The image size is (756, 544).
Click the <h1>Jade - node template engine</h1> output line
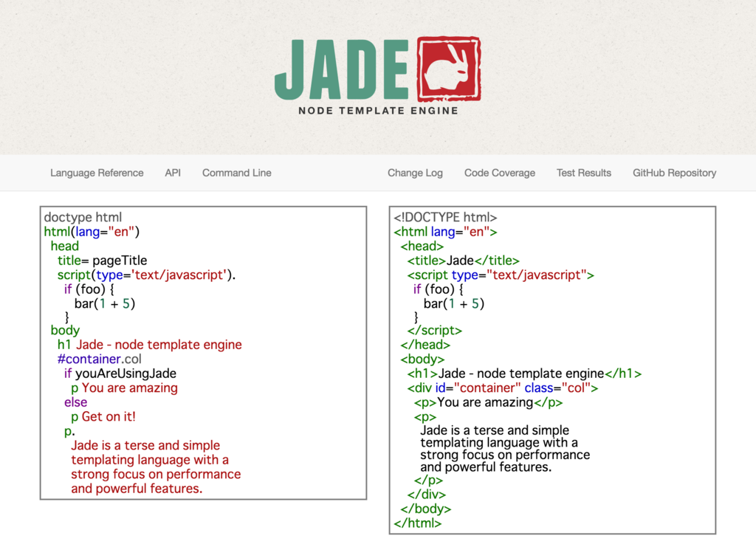pos(524,373)
